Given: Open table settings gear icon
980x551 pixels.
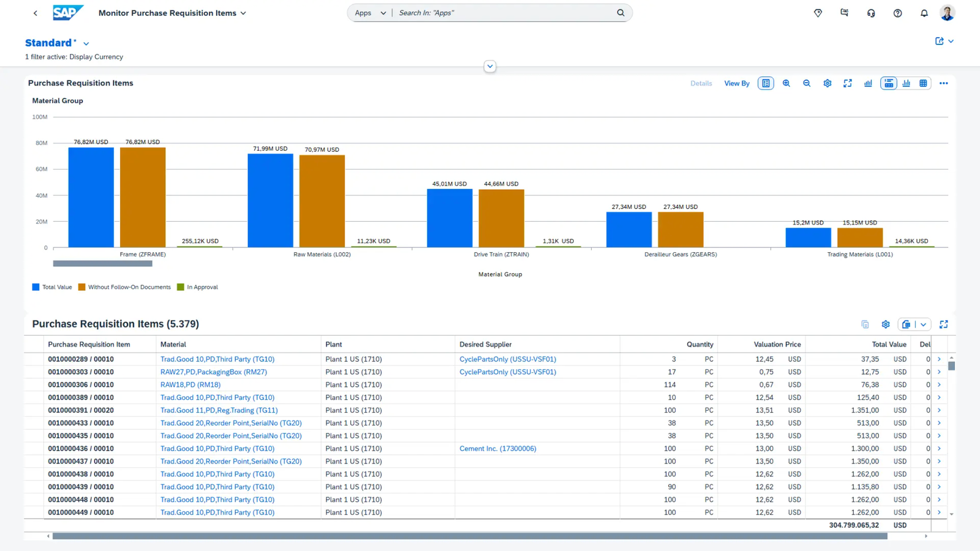Looking at the screenshot, I should [x=886, y=324].
